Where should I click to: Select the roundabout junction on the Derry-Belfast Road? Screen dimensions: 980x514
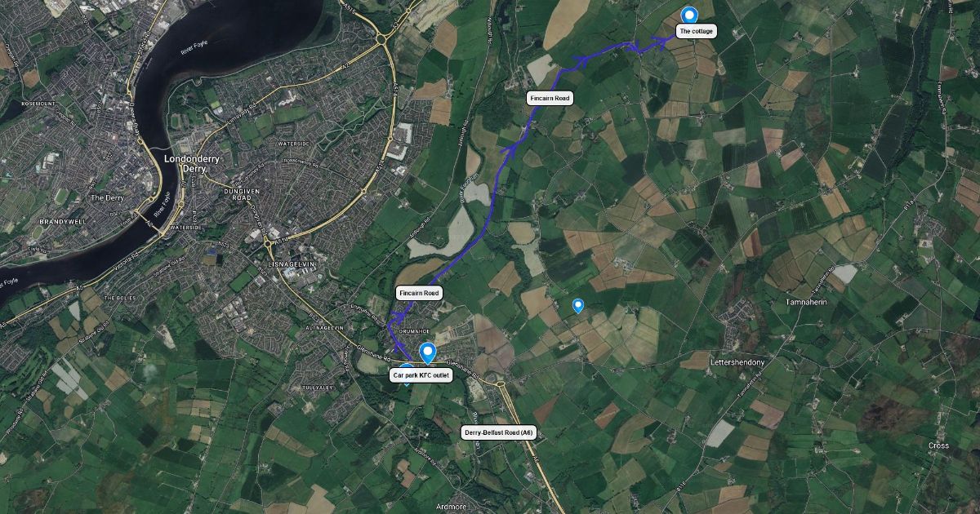[498, 382]
